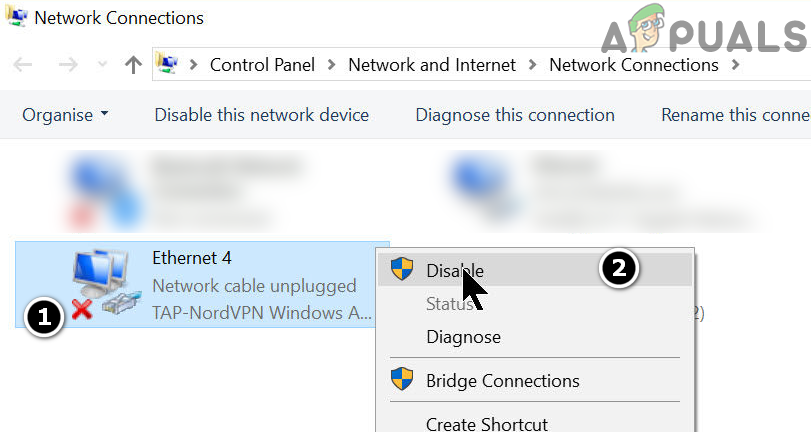Open the Organise dropdown menu

[65, 115]
